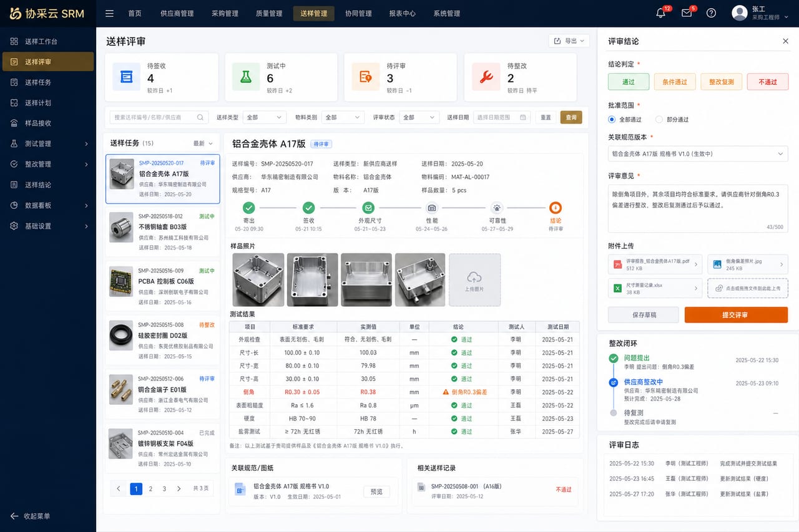The image size is (799, 532).
Task: Open the mail messages icon
Action: [687, 13]
